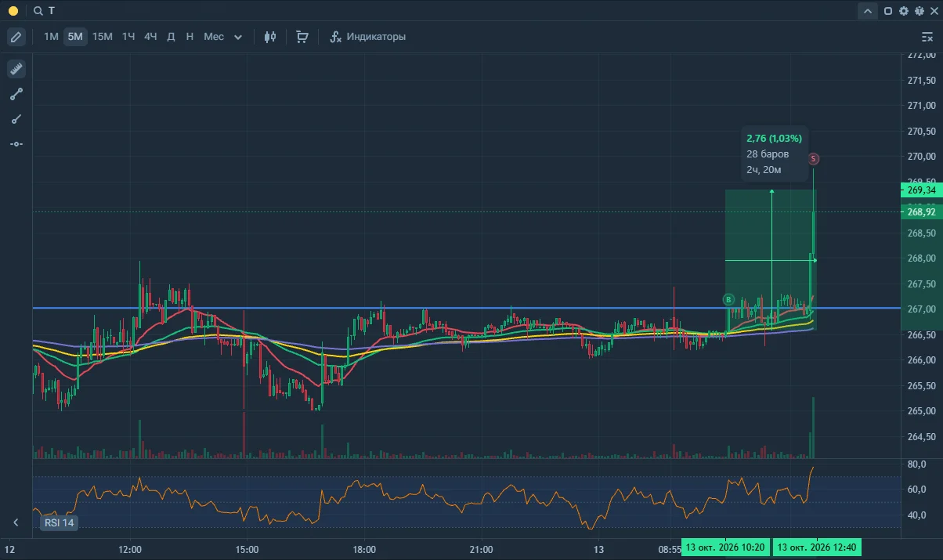Click the 13 окт. 2026 10:20 time label

(x=726, y=547)
